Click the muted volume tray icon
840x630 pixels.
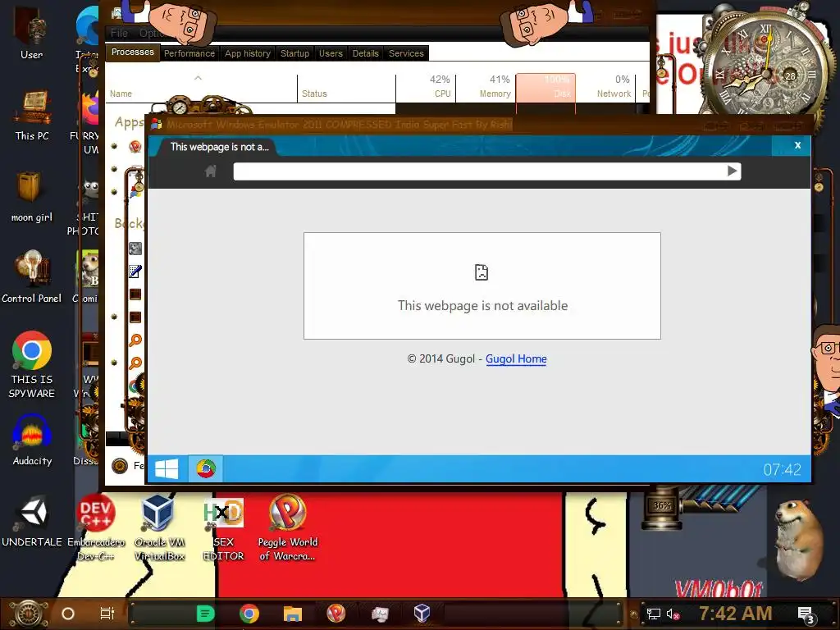pyautogui.click(x=673, y=614)
